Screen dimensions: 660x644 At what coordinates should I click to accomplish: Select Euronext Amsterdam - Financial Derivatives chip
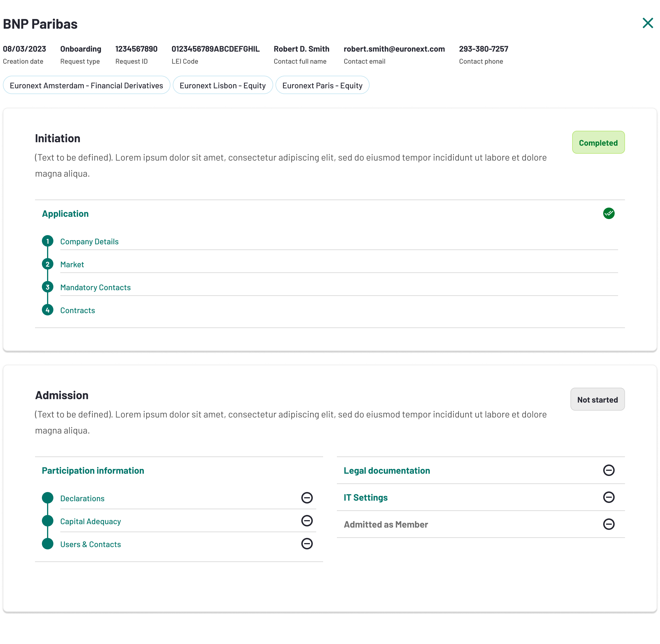coord(86,85)
